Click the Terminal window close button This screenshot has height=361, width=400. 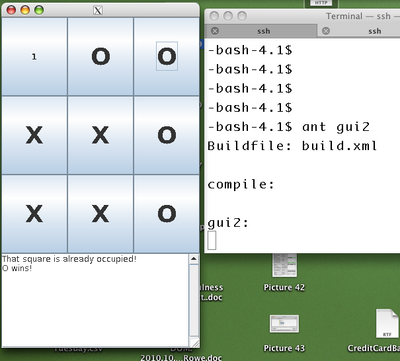tap(214, 16)
